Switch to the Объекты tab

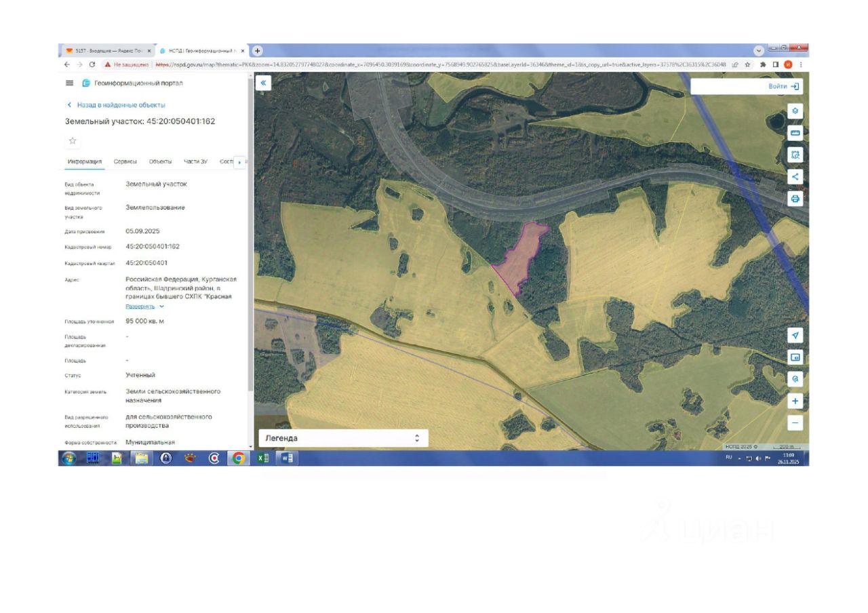click(160, 161)
